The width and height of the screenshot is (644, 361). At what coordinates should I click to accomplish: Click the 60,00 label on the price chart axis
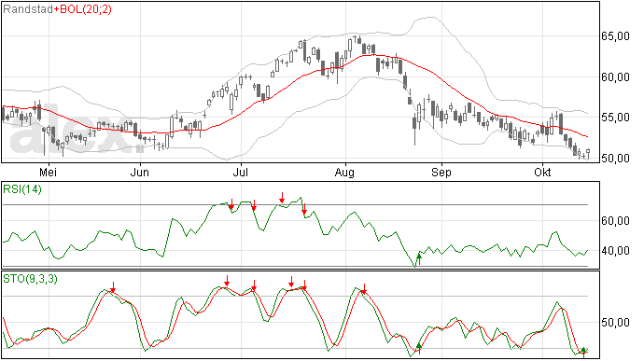point(615,77)
